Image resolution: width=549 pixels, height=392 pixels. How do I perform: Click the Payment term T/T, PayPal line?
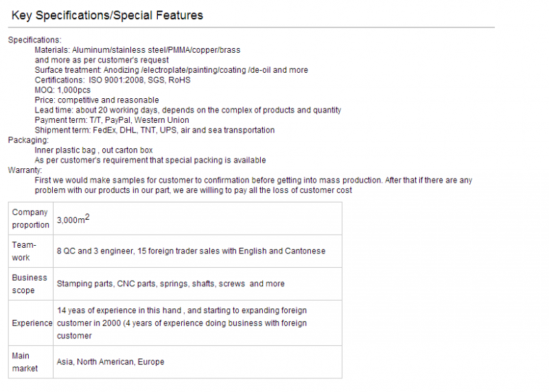[x=112, y=120]
